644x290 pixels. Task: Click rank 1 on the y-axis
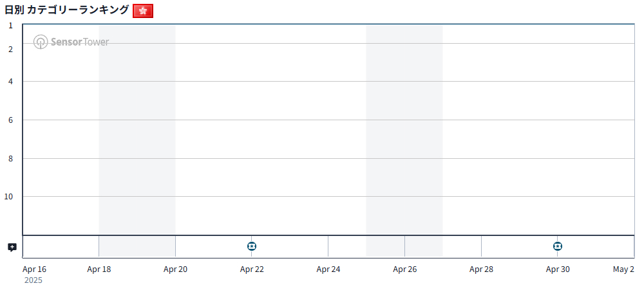pyautogui.click(x=10, y=26)
